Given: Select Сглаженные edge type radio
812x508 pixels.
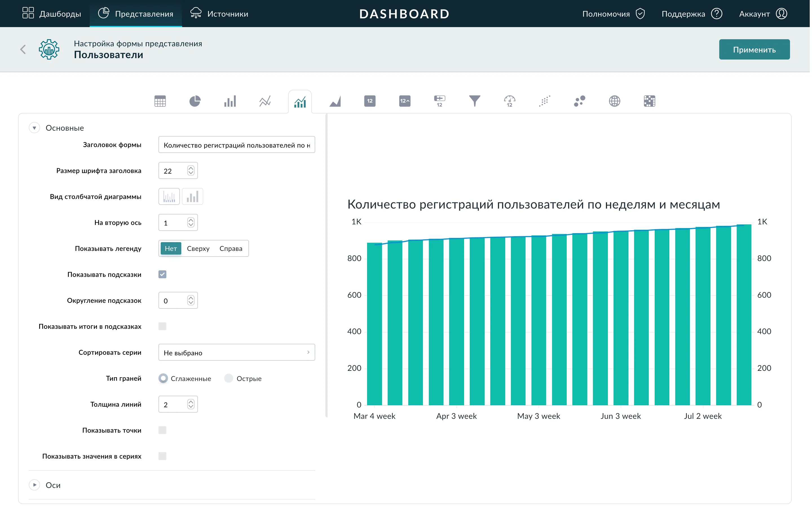Looking at the screenshot, I should coord(163,379).
